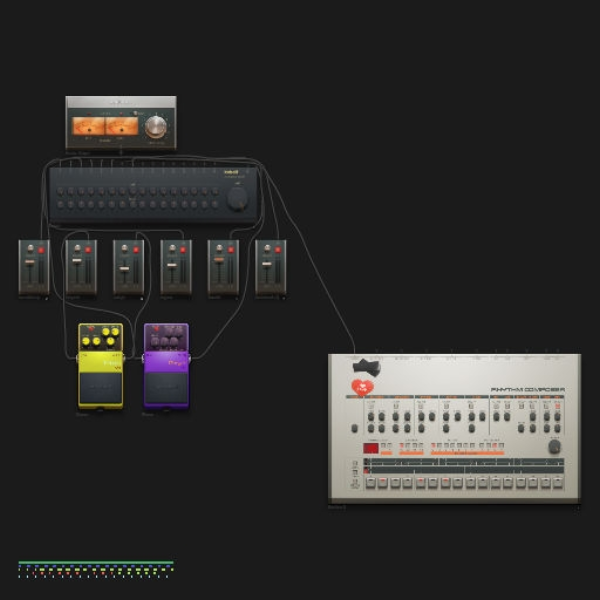
Task: Toggle step 9 button on the drum machine
Action: [x=470, y=482]
